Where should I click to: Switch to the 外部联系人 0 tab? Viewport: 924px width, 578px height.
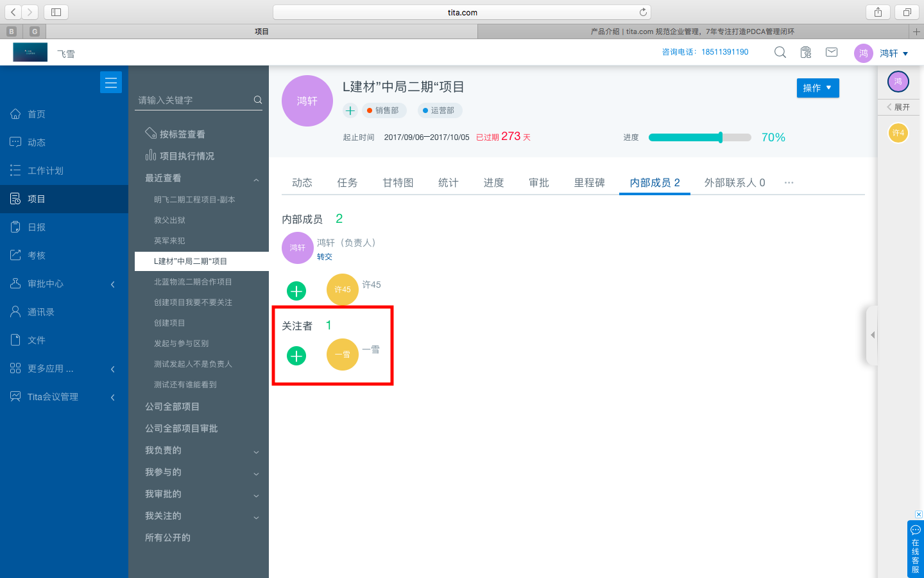click(735, 183)
